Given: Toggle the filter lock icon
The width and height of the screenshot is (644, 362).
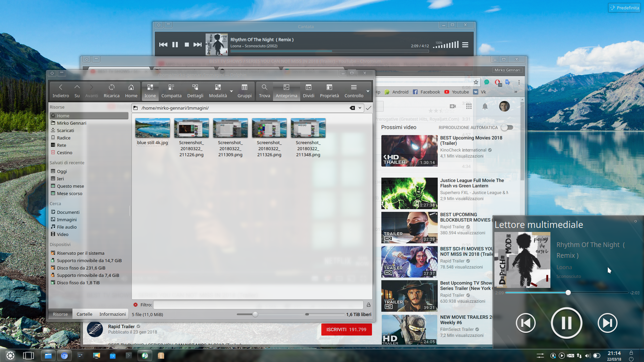Looking at the screenshot, I should tap(368, 305).
